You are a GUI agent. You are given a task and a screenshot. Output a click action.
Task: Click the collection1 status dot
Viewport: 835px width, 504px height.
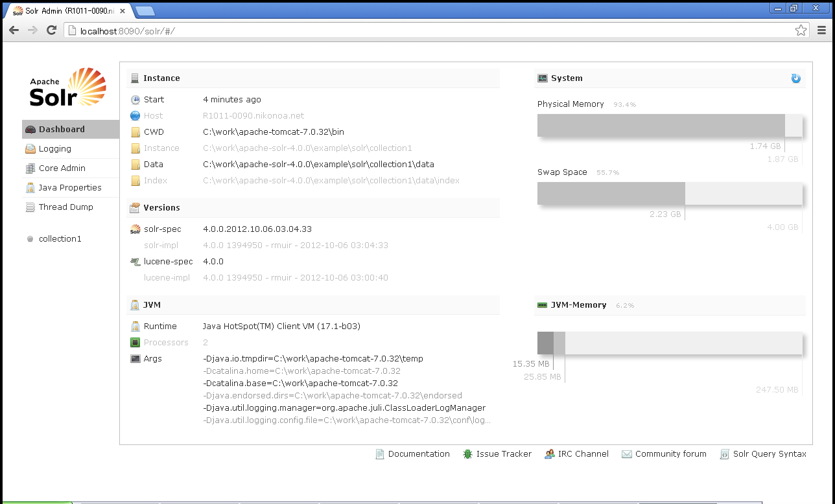coord(30,239)
